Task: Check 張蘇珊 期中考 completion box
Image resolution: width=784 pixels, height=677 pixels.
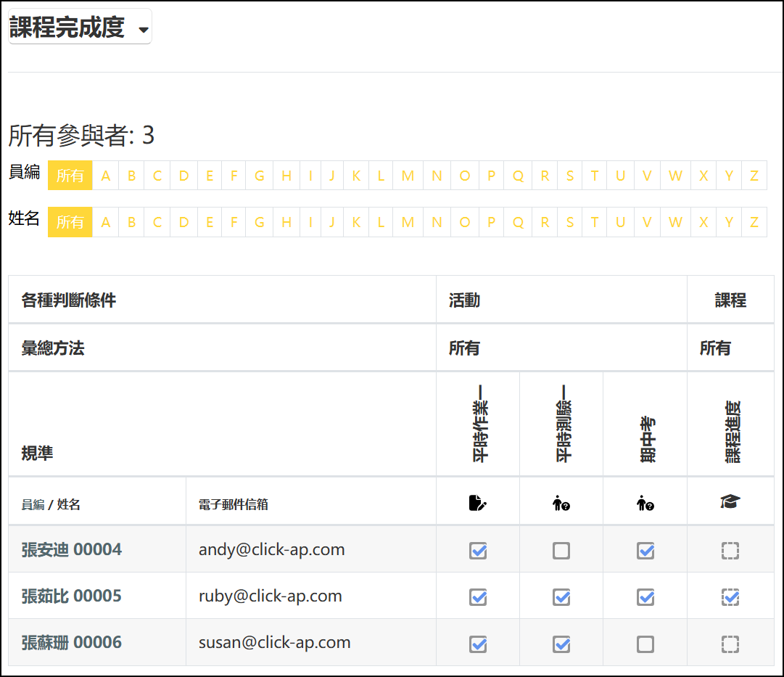Action: click(645, 644)
